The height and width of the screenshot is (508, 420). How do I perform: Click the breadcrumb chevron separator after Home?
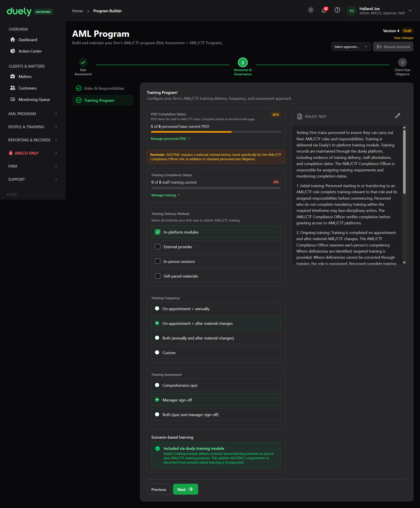pos(88,11)
